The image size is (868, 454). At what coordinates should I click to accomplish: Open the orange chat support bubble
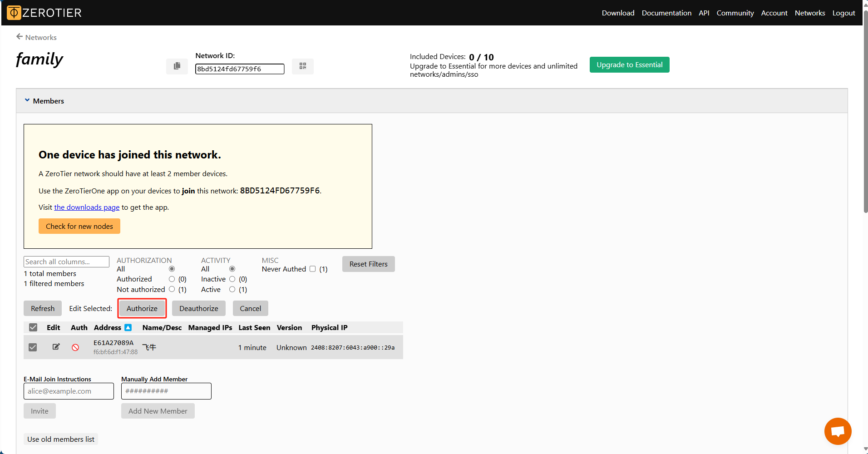pyautogui.click(x=838, y=431)
